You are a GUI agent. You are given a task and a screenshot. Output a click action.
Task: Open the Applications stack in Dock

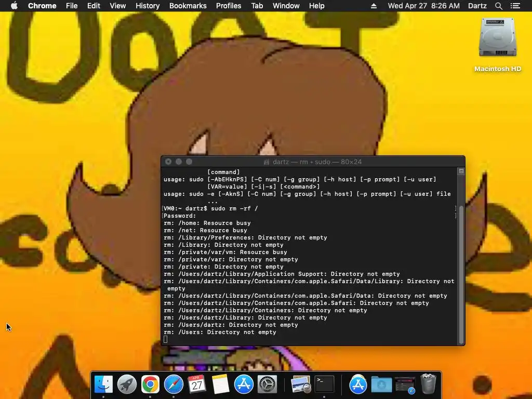coord(358,384)
